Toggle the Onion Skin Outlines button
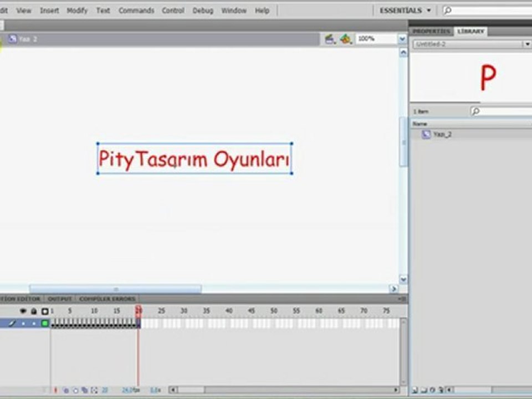 [76, 391]
